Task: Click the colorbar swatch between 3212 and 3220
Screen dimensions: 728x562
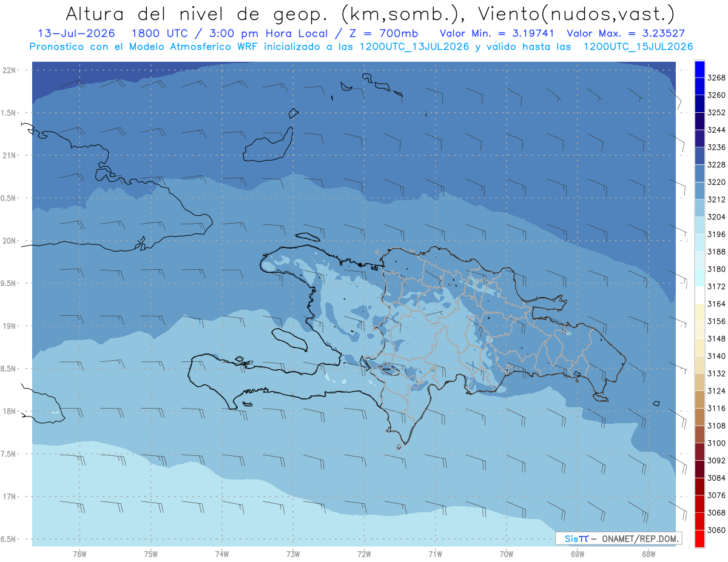Action: 699,191
